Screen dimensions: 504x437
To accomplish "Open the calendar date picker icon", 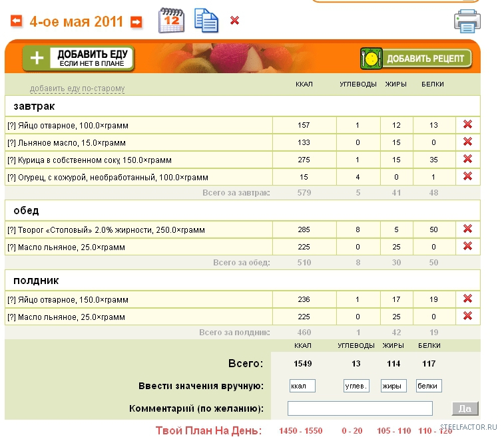I will tap(170, 21).
